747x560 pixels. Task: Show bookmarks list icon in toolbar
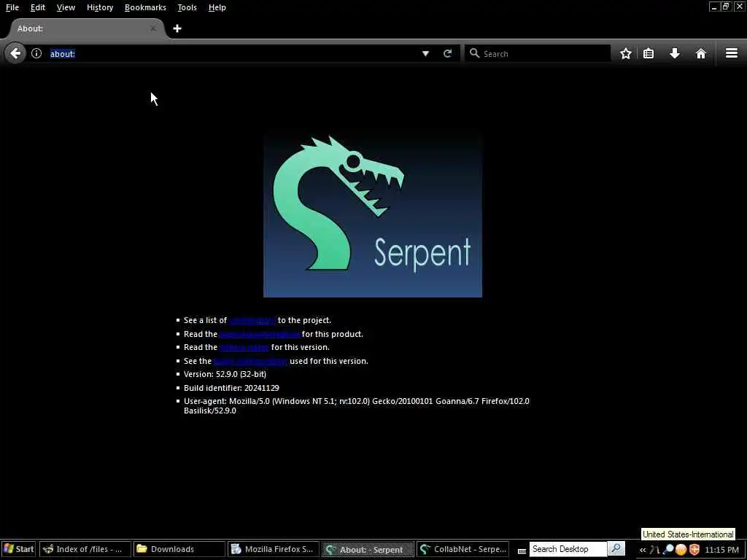(649, 53)
